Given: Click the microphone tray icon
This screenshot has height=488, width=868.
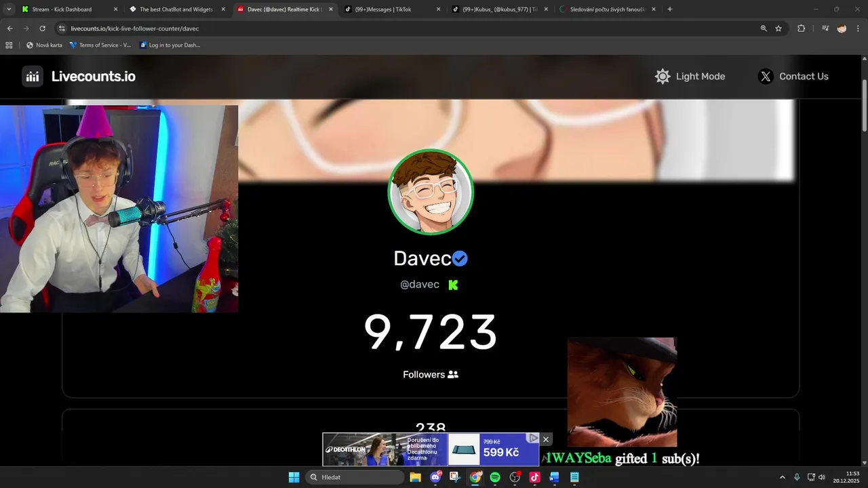Looking at the screenshot, I should (x=797, y=477).
